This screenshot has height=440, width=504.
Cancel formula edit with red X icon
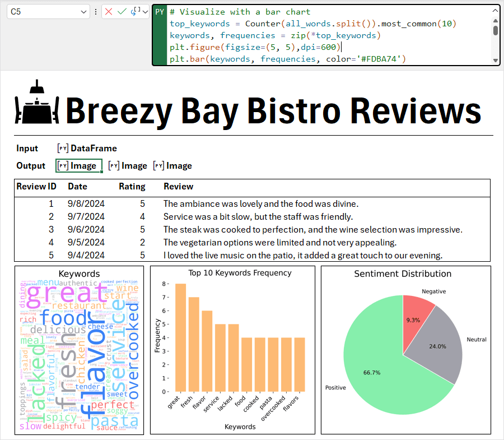point(109,12)
